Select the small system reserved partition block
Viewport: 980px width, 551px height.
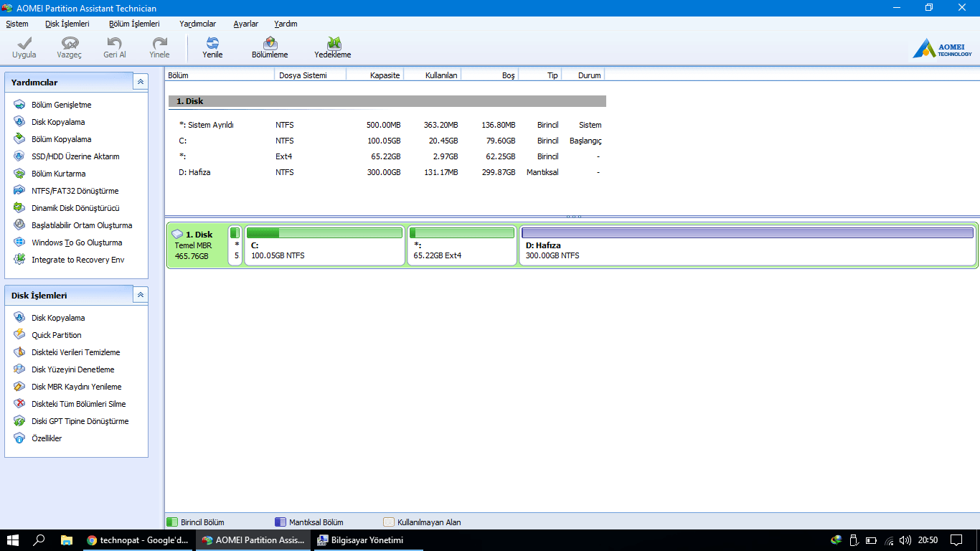235,245
